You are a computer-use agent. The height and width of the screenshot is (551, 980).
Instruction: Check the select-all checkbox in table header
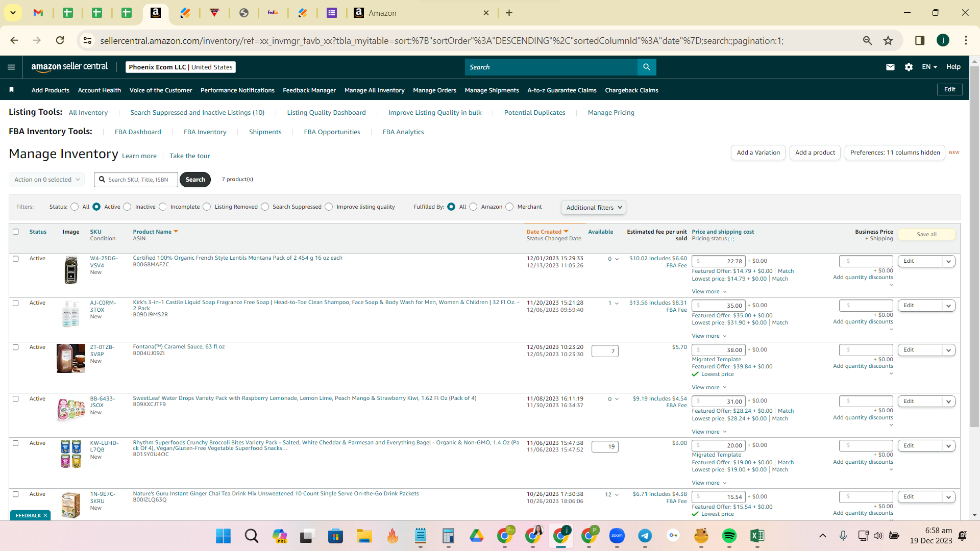[x=16, y=232]
